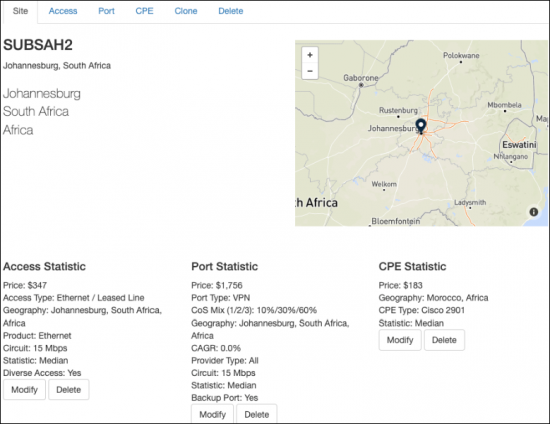
Task: Modify the Access Statistic entry
Action: pyautogui.click(x=24, y=390)
